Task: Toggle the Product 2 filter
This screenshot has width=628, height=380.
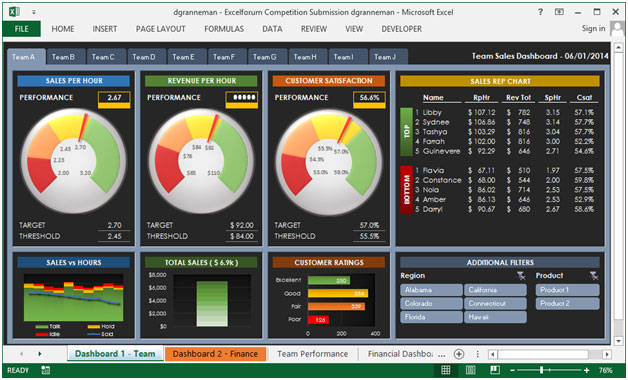Action: click(x=568, y=304)
